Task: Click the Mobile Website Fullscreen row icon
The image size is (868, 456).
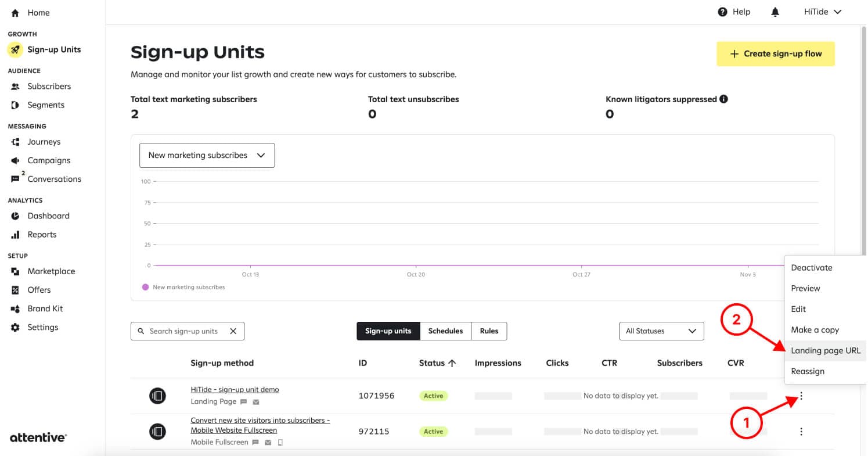Action: (157, 432)
